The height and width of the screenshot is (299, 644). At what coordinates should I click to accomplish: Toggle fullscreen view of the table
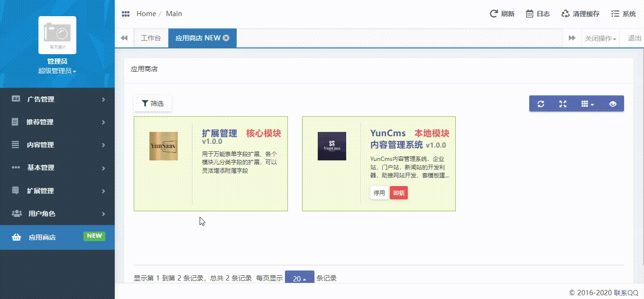[x=563, y=104]
